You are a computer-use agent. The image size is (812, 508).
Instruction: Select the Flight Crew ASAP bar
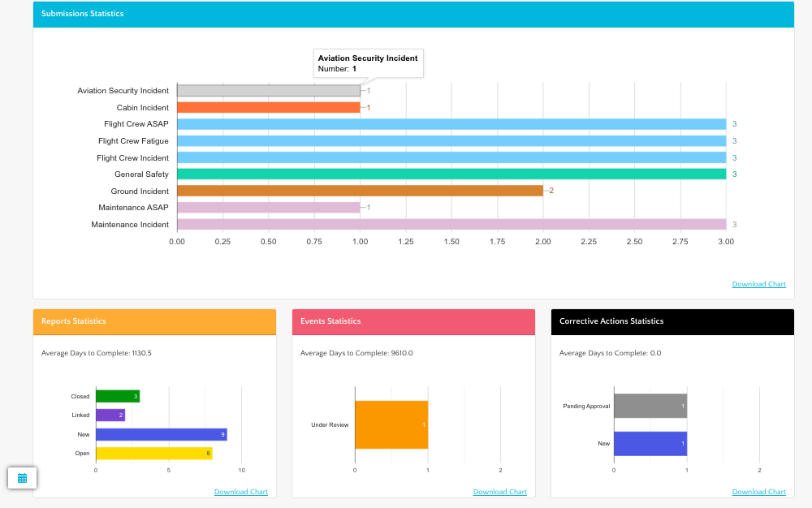(x=451, y=124)
